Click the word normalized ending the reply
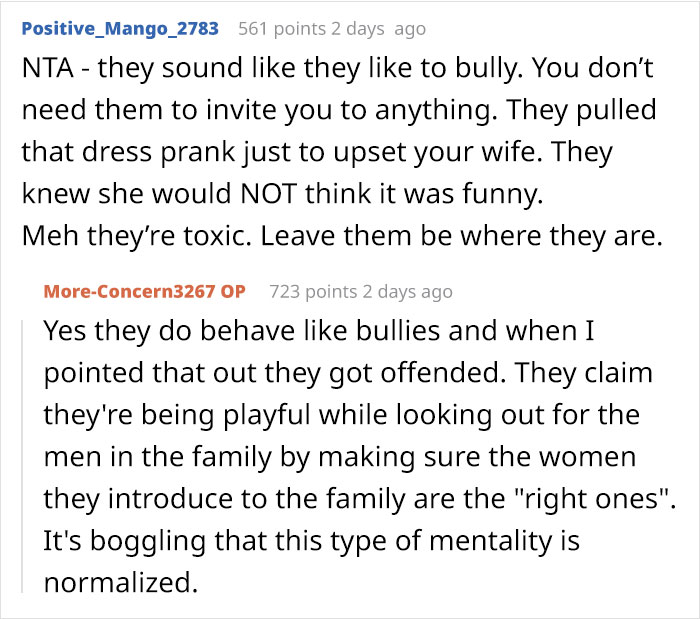 point(121,582)
